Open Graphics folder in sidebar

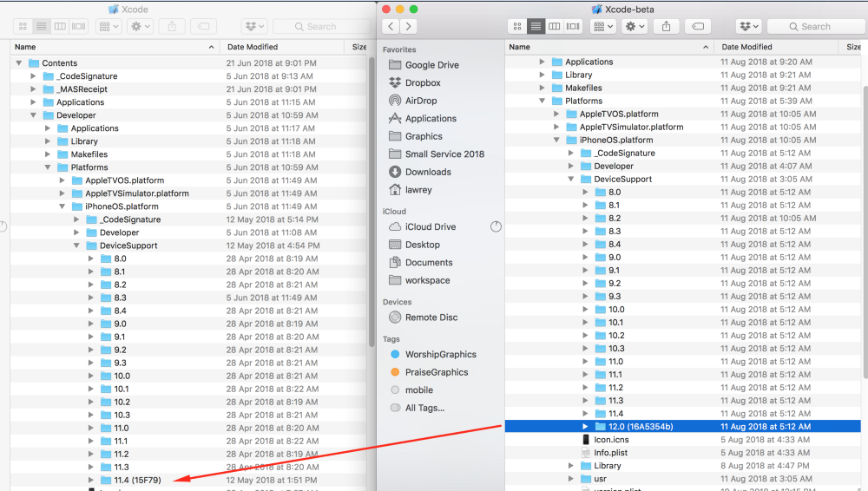[416, 136]
